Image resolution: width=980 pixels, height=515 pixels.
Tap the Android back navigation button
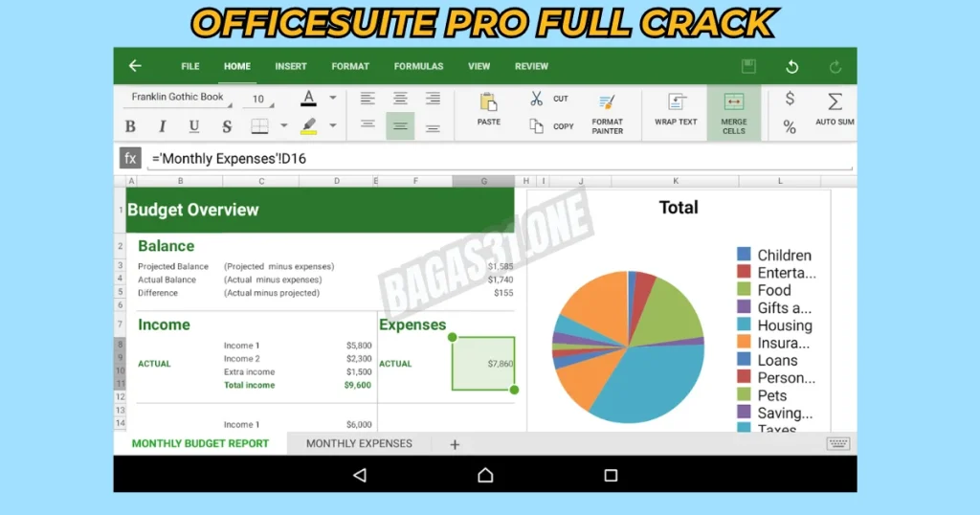(x=360, y=475)
